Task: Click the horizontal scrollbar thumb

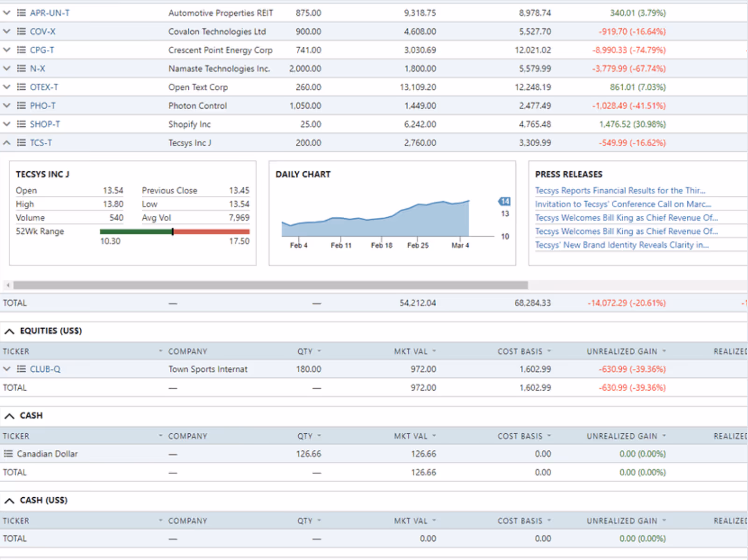Action: [271, 285]
